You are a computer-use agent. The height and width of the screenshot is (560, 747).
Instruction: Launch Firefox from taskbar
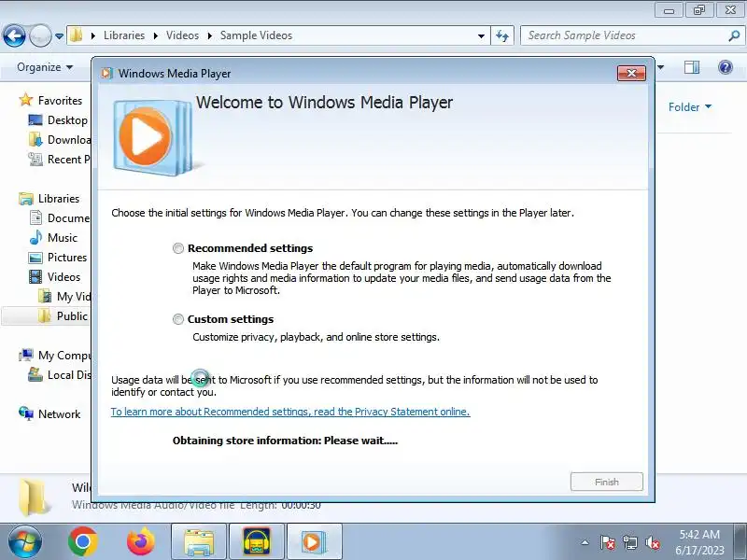coord(141,541)
